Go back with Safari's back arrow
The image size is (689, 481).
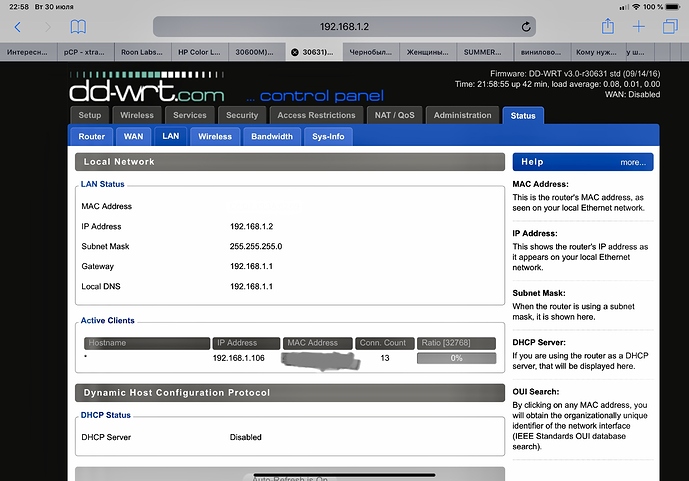point(17,27)
